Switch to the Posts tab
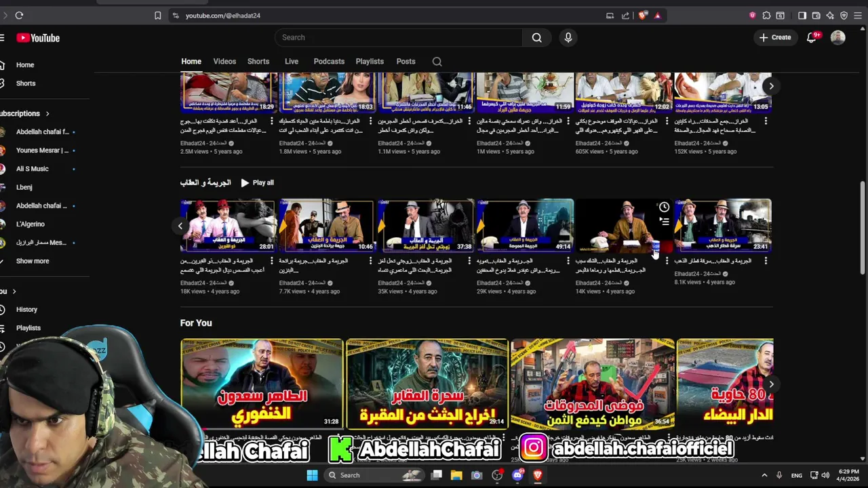 click(x=406, y=62)
